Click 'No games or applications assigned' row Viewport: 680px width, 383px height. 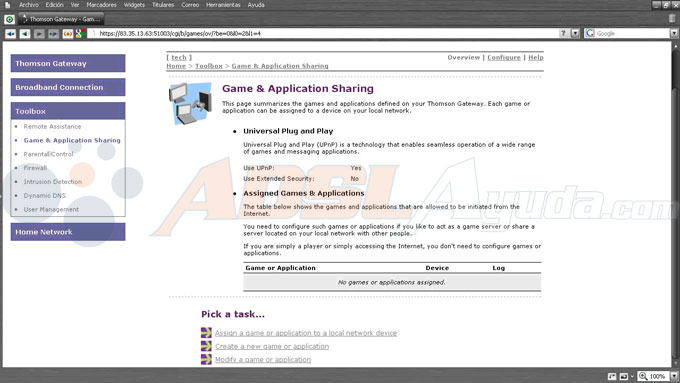click(x=392, y=282)
